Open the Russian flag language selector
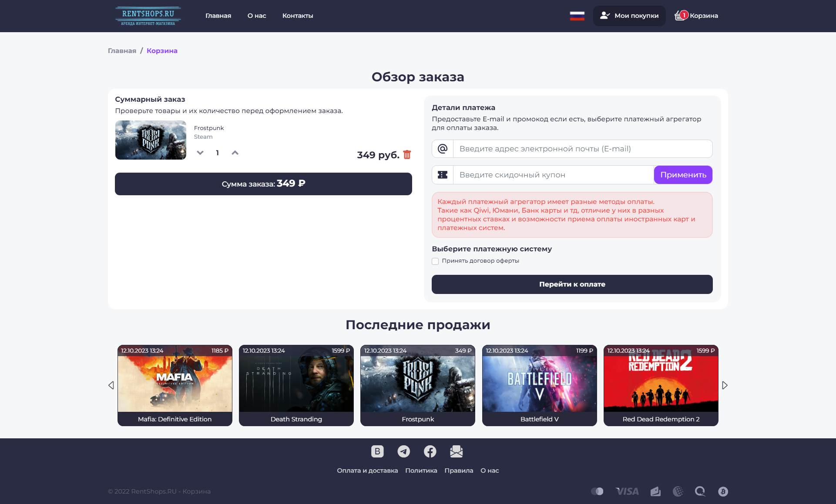The width and height of the screenshot is (836, 504). click(577, 16)
